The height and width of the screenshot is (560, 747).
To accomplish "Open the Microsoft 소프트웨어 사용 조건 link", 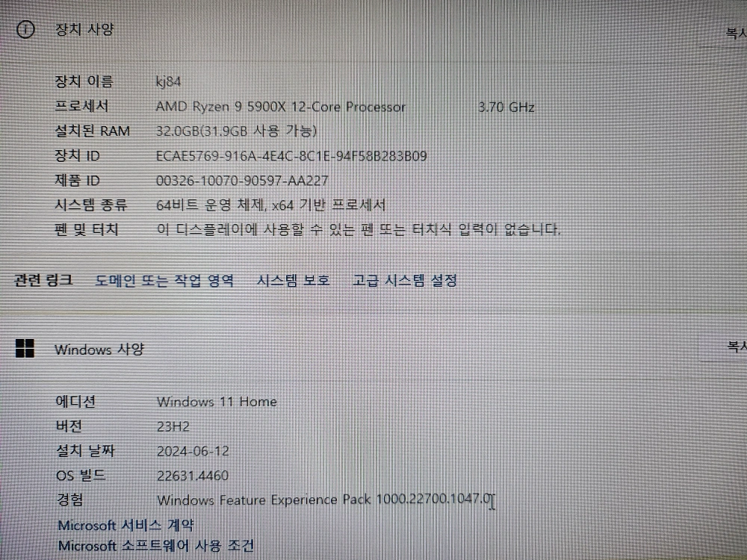I will (155, 546).
